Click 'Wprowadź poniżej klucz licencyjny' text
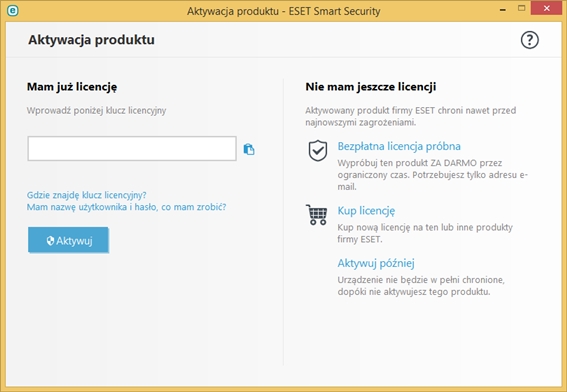The height and width of the screenshot is (392, 567). click(x=96, y=111)
